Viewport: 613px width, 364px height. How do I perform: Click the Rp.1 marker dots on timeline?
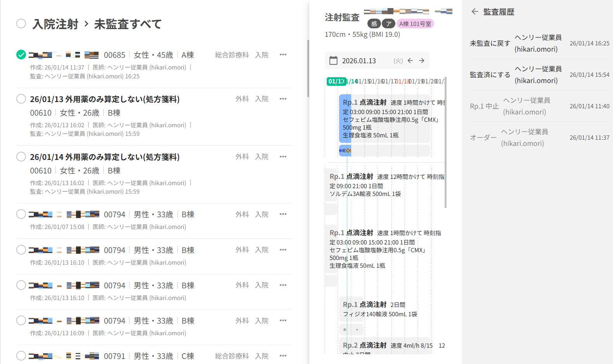click(345, 151)
